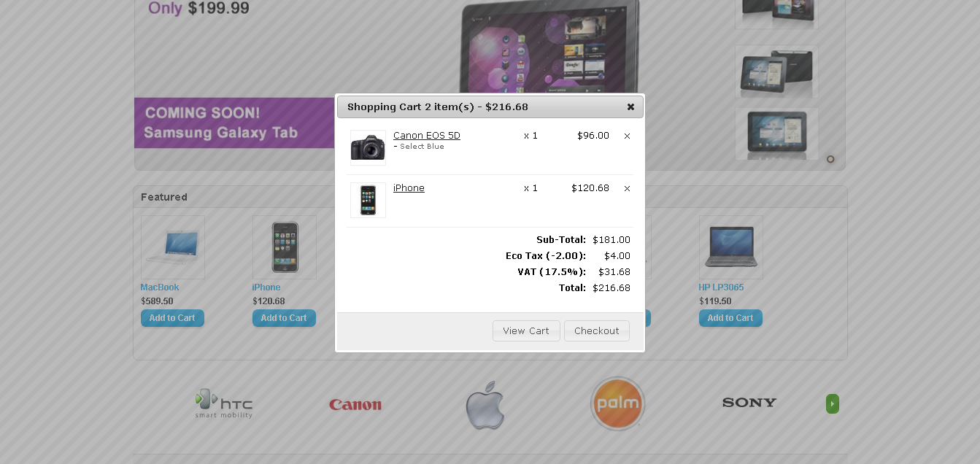Click the Canon brand logo
The image size is (980, 464).
click(x=355, y=404)
